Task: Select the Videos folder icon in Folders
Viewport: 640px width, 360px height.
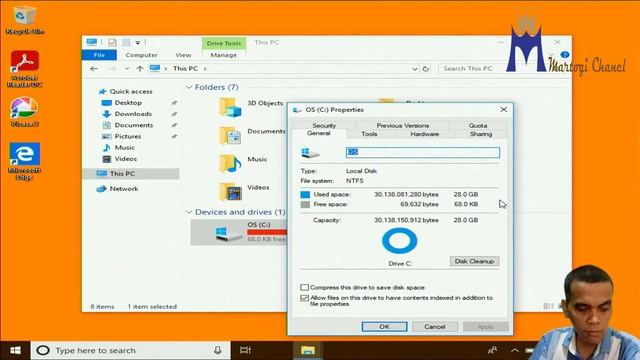Action: [230, 191]
